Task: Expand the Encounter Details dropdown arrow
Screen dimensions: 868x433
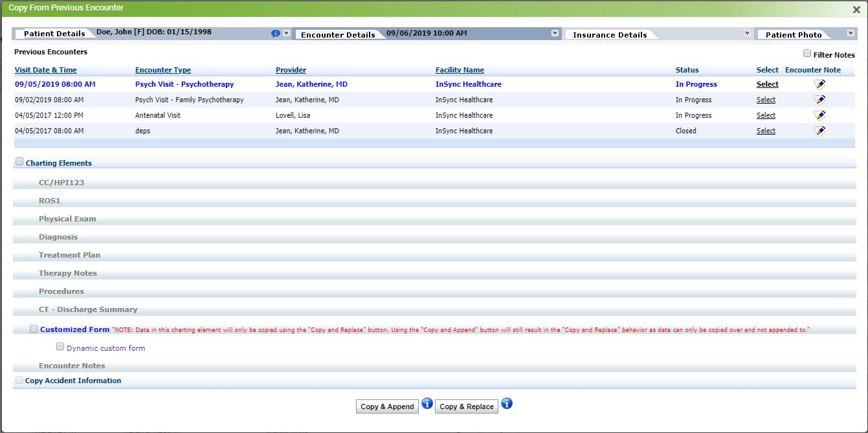Action: (x=555, y=33)
